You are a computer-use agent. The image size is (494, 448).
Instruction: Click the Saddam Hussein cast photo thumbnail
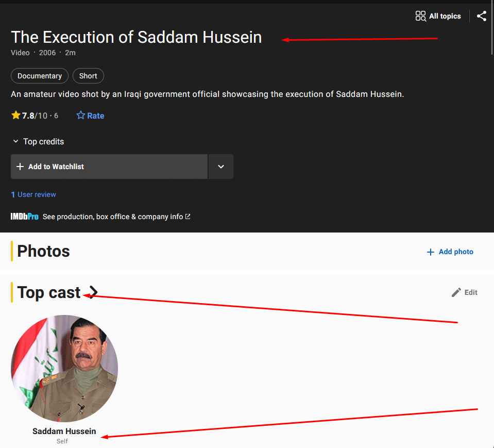tap(64, 368)
